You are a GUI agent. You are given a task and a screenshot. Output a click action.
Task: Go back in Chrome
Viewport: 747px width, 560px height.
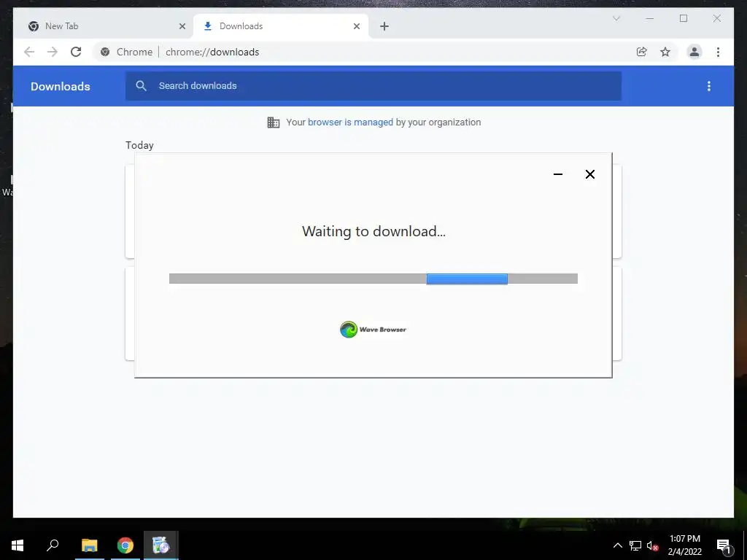click(29, 52)
